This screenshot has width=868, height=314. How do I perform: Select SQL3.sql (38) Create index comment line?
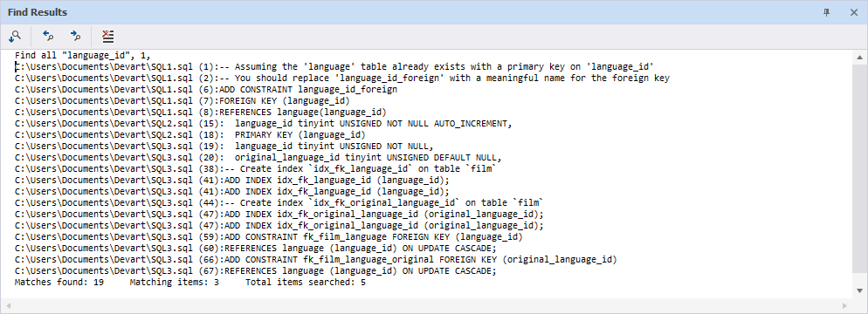tap(254, 168)
